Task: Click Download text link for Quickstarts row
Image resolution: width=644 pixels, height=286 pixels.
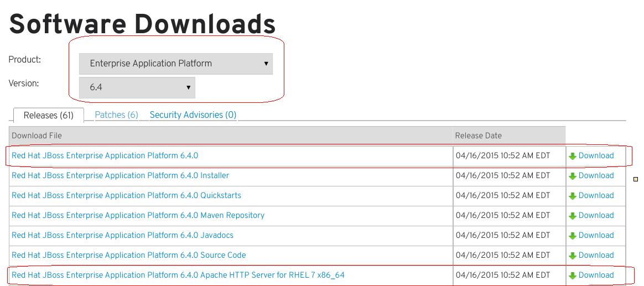Action: tap(596, 196)
